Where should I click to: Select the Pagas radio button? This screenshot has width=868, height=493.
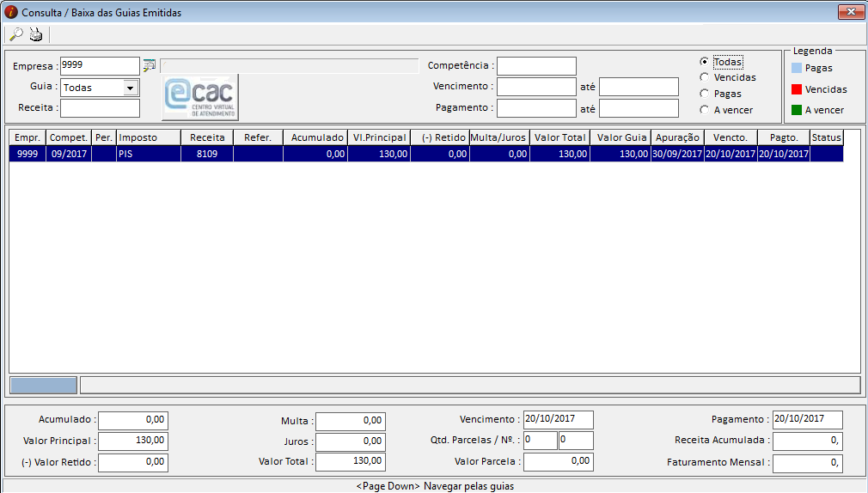[704, 94]
